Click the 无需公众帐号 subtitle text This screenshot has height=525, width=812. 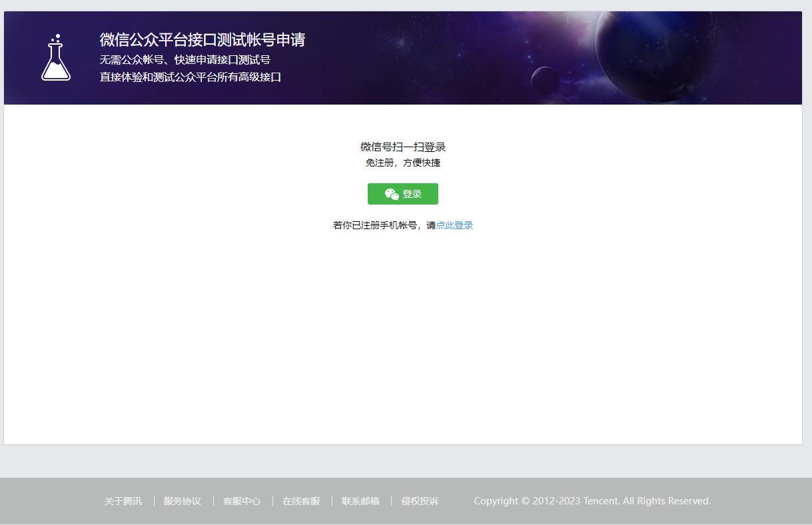coord(184,59)
